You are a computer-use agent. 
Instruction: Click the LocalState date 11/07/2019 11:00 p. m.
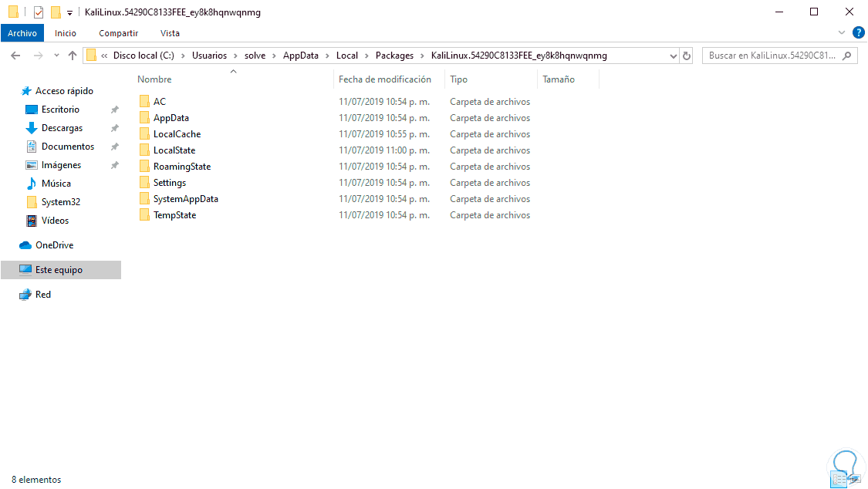coord(384,150)
